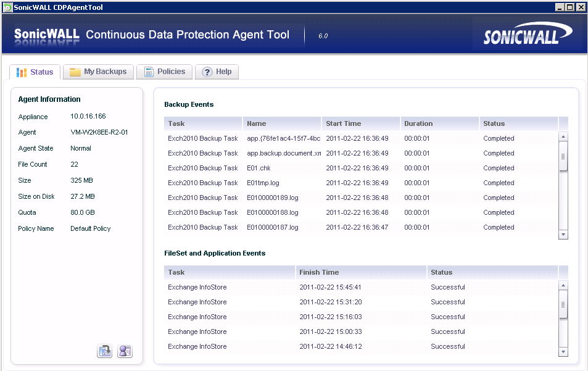The width and height of the screenshot is (588, 371).
Task: Select Exchange InfoStore finished at 14:46:12
Action: tap(361, 346)
